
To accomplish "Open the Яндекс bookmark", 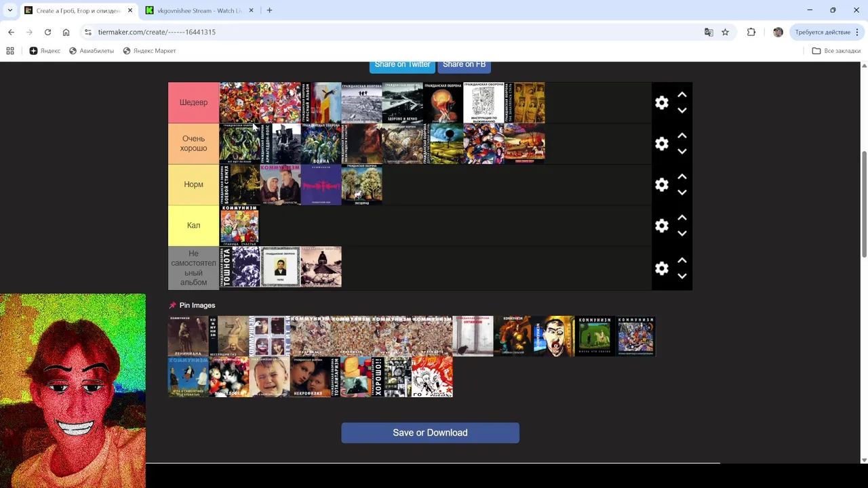I will [45, 51].
